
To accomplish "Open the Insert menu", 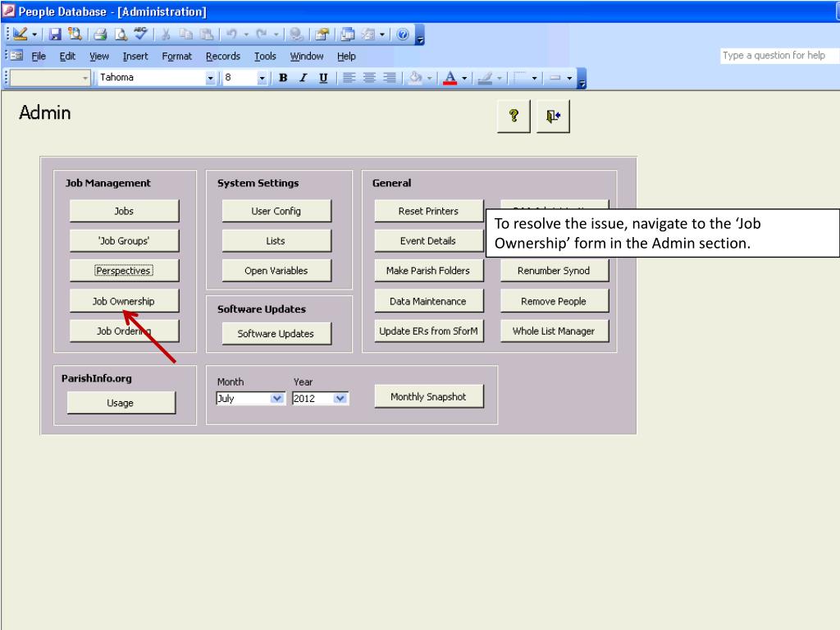I will (x=135, y=56).
